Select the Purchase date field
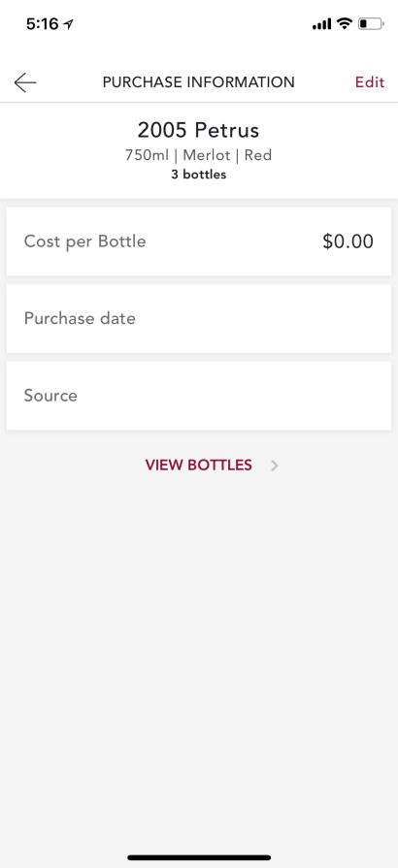This screenshot has height=868, width=398. [199, 318]
